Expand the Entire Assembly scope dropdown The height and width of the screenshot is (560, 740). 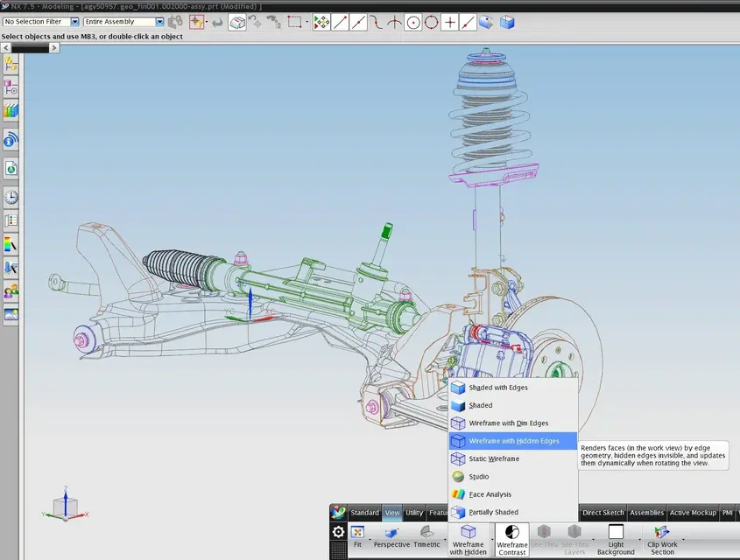[x=159, y=22]
